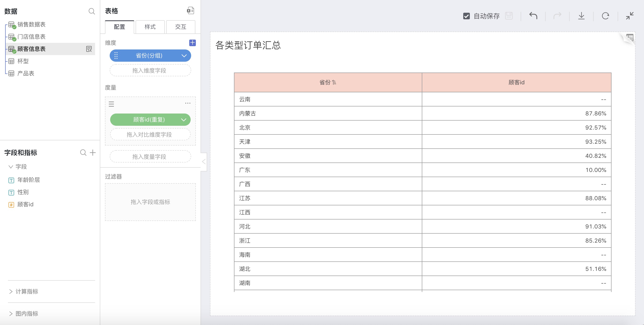Switch to the 配置 tab

coord(120,27)
